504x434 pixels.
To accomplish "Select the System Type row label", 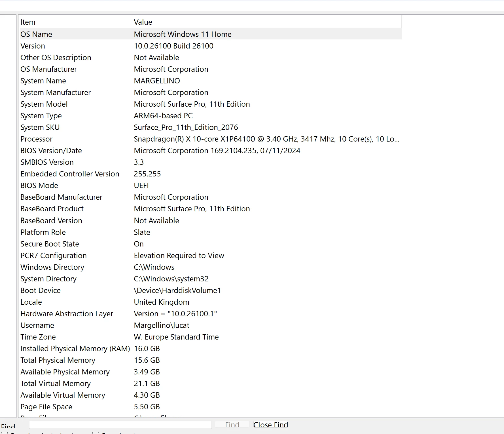I will point(41,116).
